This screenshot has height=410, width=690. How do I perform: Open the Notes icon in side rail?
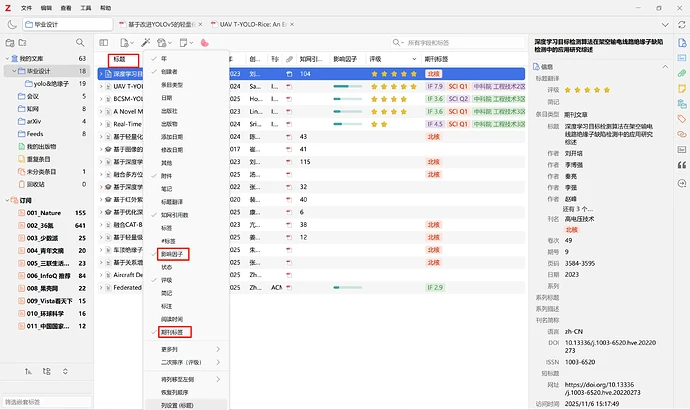point(682,88)
